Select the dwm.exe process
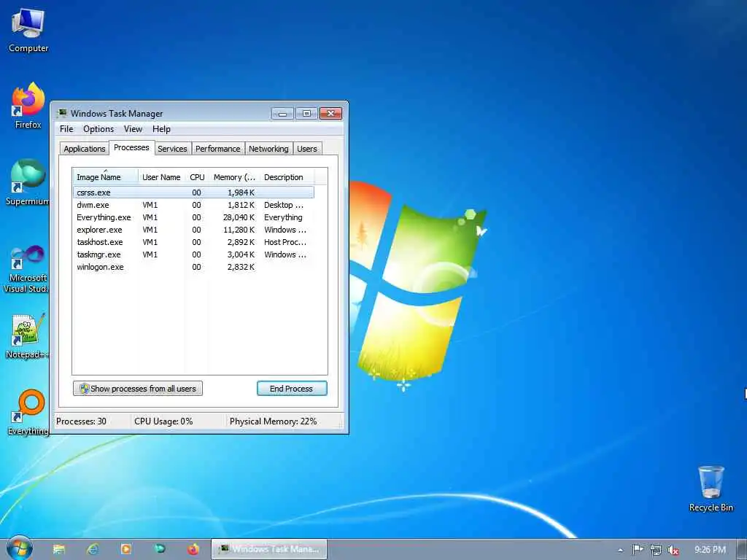 click(193, 205)
